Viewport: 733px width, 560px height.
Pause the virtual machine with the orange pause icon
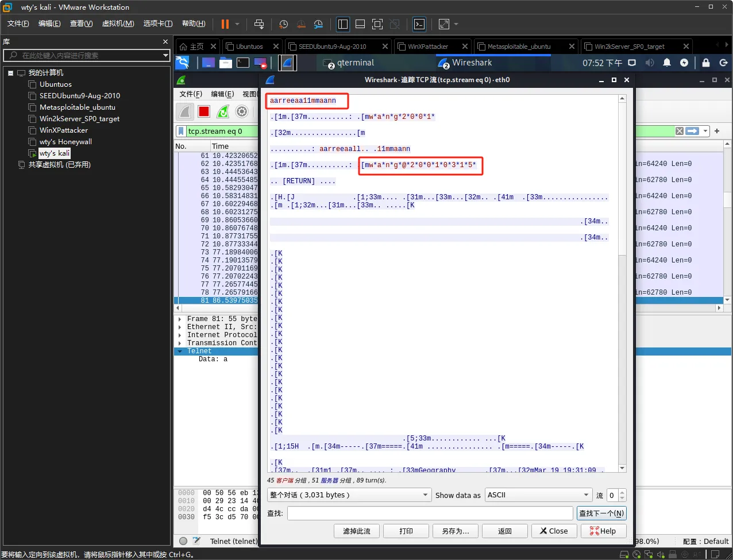tap(225, 24)
